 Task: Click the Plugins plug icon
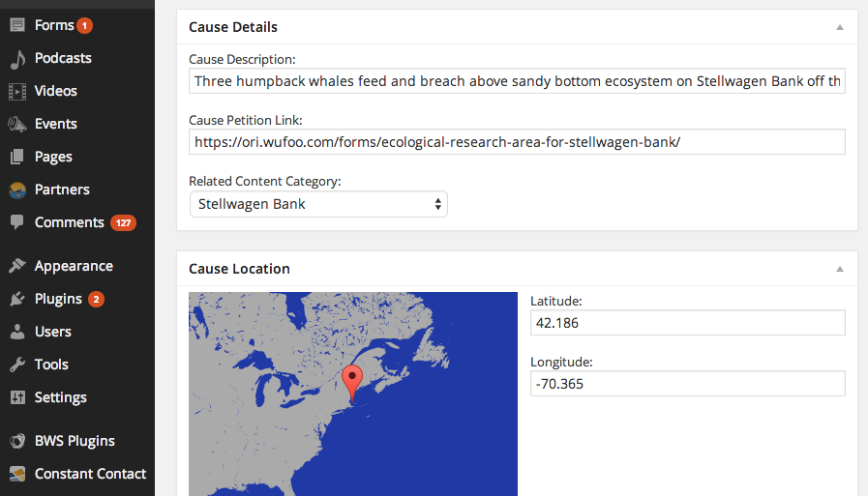[x=17, y=299]
